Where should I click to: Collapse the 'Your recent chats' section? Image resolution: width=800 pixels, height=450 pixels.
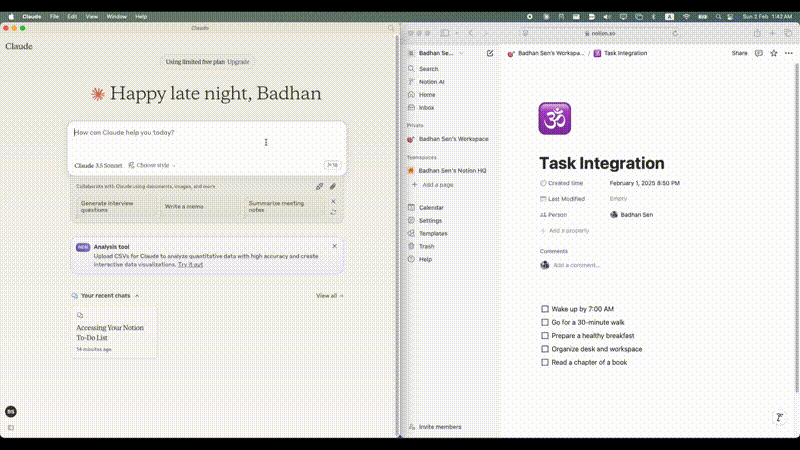tap(137, 296)
